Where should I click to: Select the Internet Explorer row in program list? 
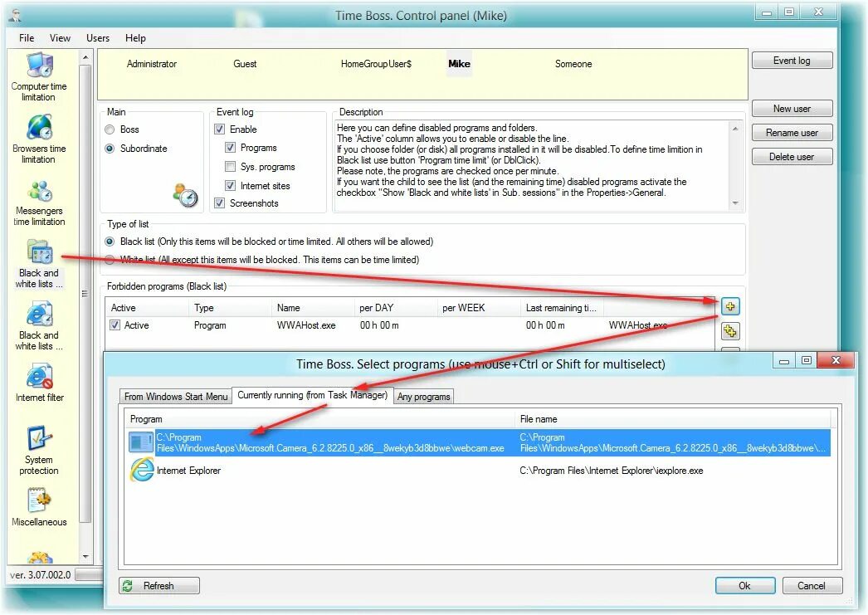pos(479,471)
